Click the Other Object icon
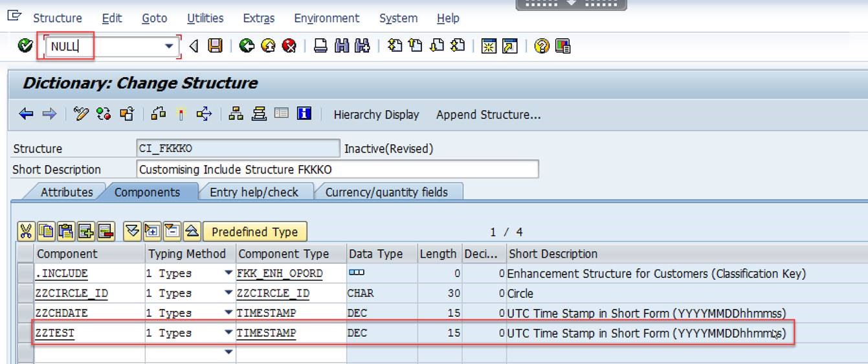 126,115
